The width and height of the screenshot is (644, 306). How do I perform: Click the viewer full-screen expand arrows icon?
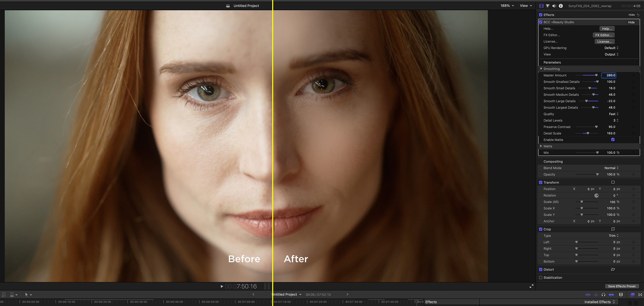point(531,286)
